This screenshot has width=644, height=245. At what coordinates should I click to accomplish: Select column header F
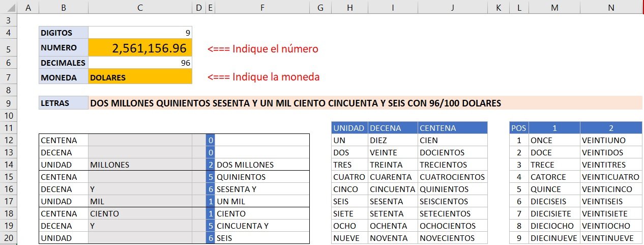tap(262, 7)
